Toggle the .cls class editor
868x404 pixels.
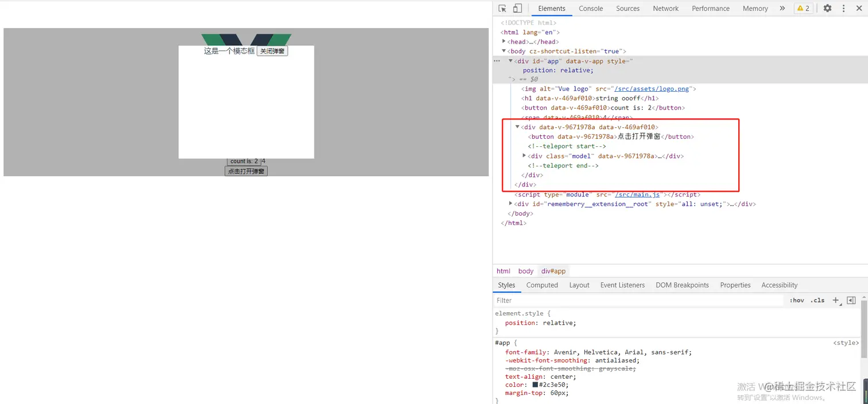point(817,300)
